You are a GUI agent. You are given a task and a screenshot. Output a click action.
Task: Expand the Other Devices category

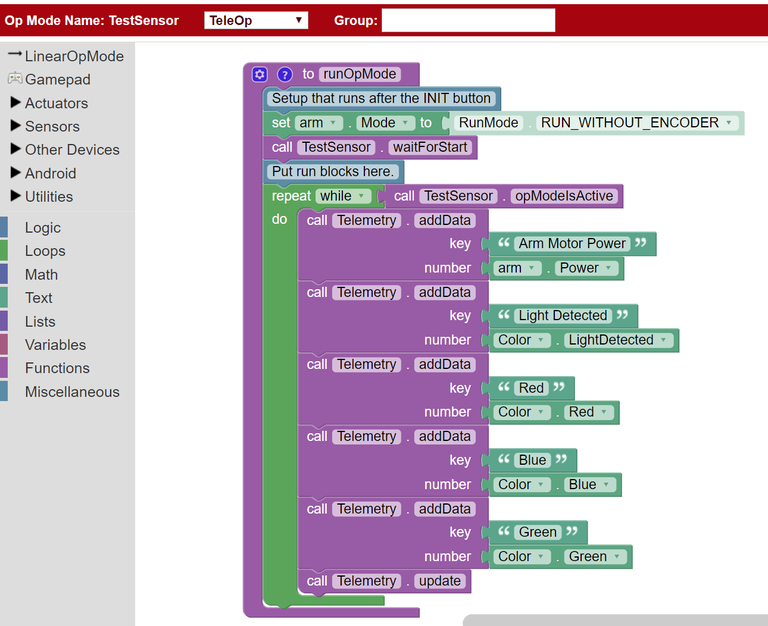pyautogui.click(x=15, y=149)
